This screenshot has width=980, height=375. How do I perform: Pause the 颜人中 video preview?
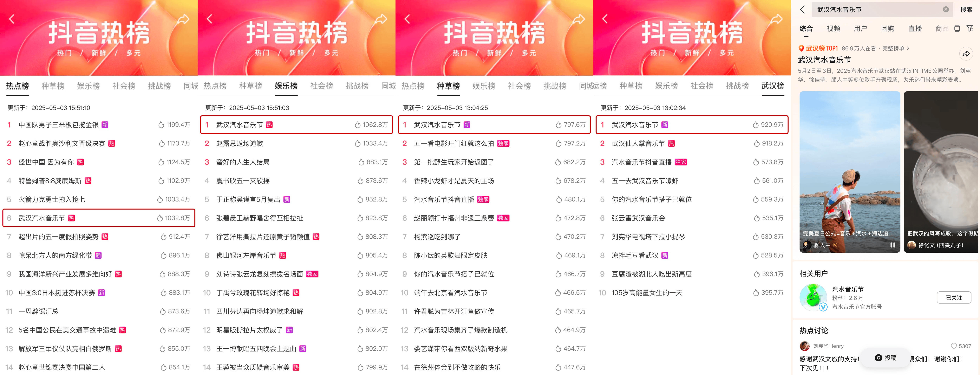click(x=892, y=245)
